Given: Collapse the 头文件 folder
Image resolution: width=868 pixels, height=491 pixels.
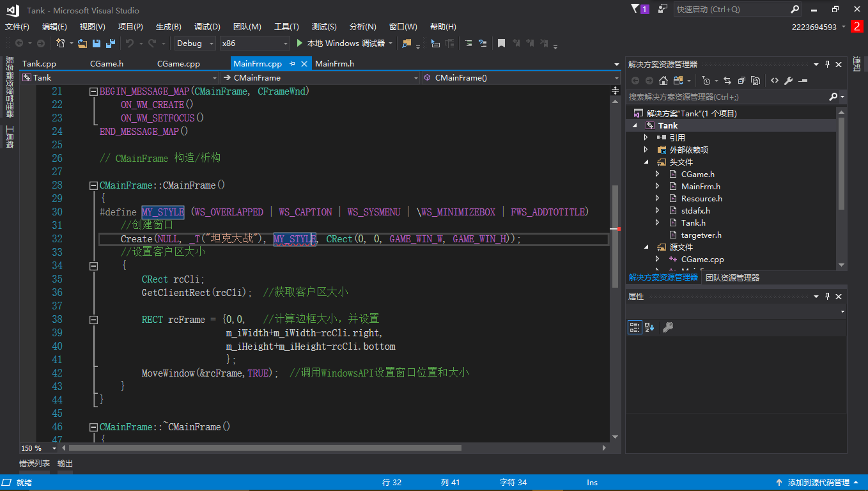Looking at the screenshot, I should coord(646,162).
